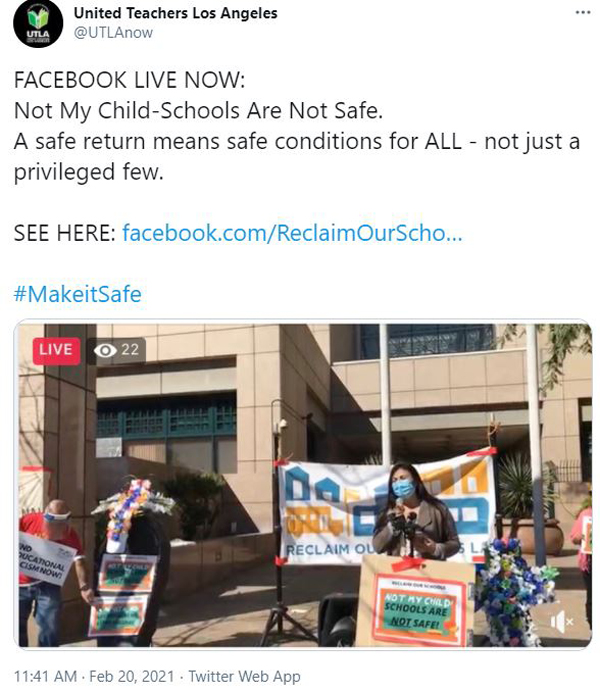Unmute the video with the speaker icon
Viewport: 600px width, 693px height.
[561, 622]
